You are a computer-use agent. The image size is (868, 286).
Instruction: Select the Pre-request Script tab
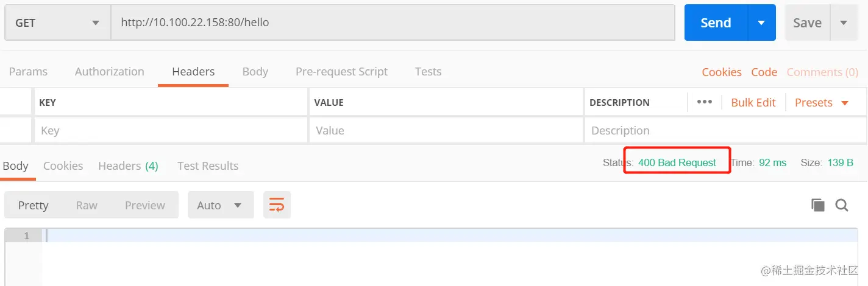click(341, 72)
